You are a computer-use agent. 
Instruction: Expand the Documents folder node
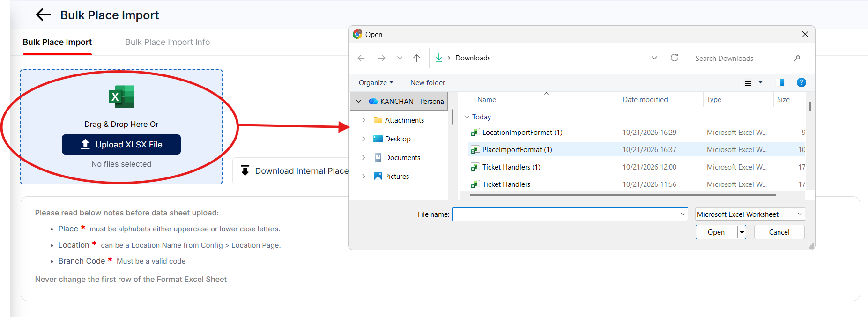[x=364, y=158]
